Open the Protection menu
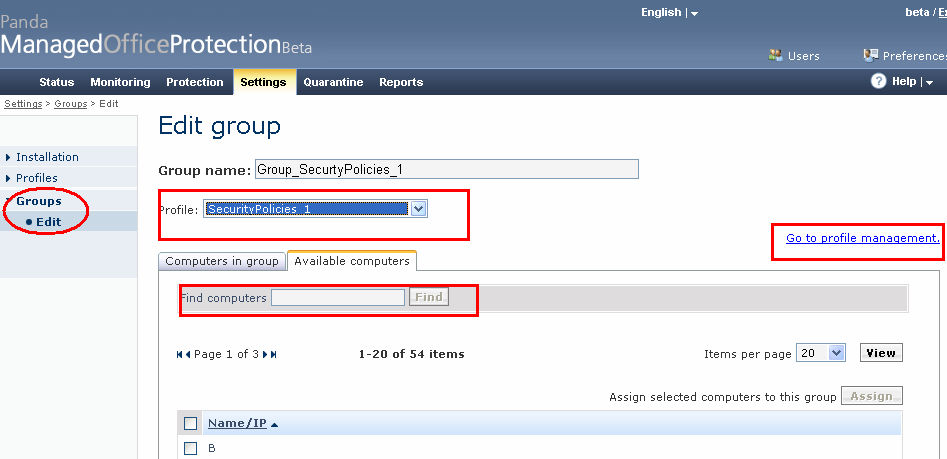Image resolution: width=947 pixels, height=459 pixels. (194, 82)
